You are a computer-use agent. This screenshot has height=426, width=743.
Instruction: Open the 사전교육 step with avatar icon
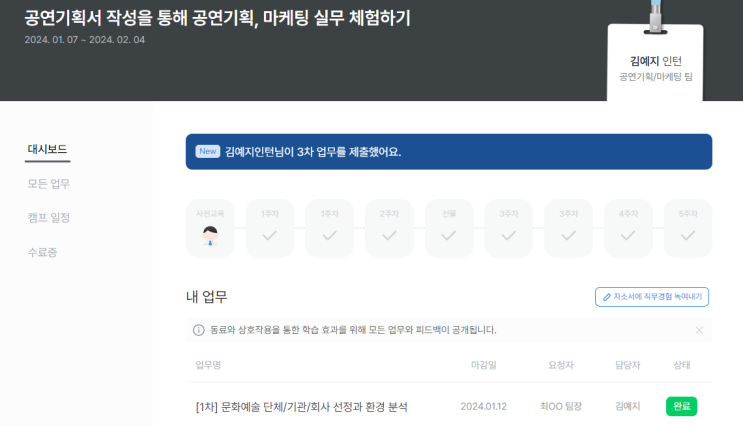210,228
